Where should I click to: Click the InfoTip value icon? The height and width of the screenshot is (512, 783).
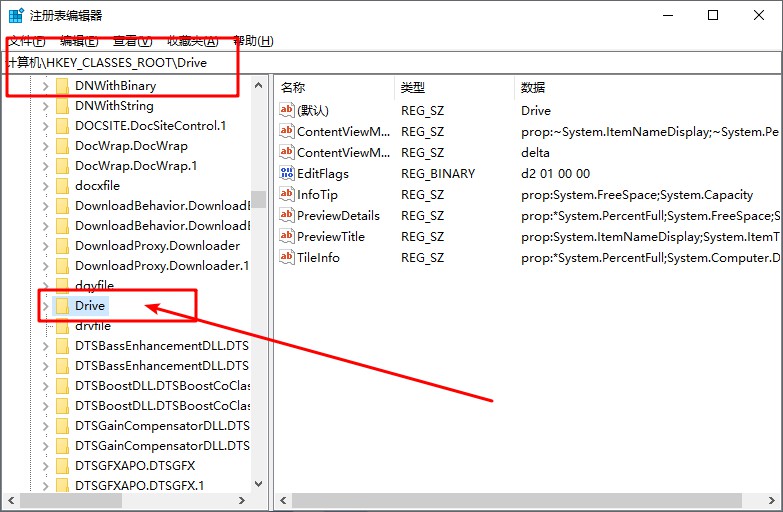coord(287,194)
